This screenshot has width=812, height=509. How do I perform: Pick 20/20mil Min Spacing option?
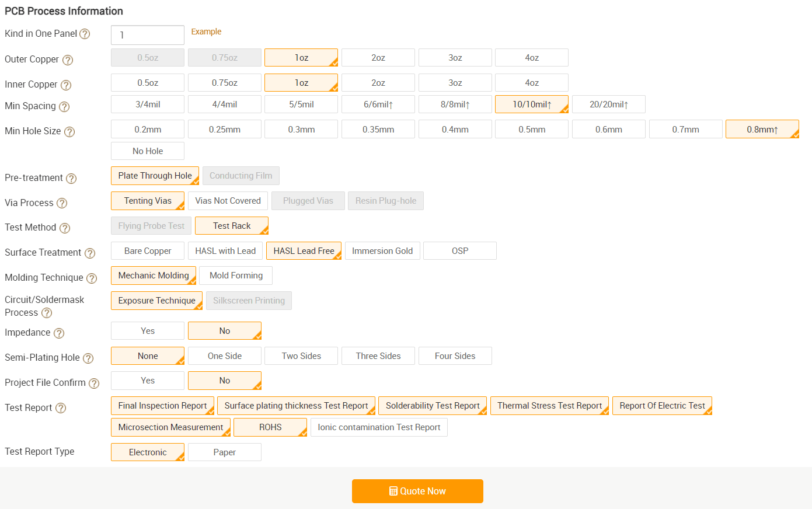[609, 104]
